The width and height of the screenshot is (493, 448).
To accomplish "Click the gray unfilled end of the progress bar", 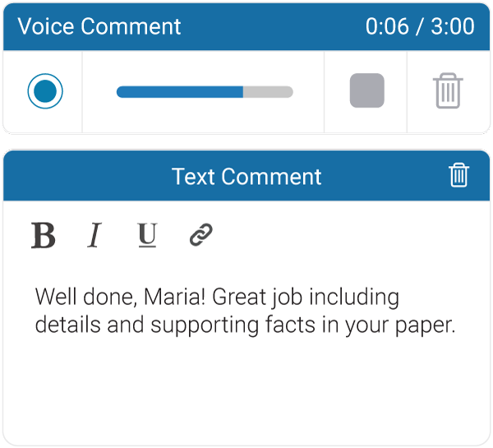I will pyautogui.click(x=268, y=92).
